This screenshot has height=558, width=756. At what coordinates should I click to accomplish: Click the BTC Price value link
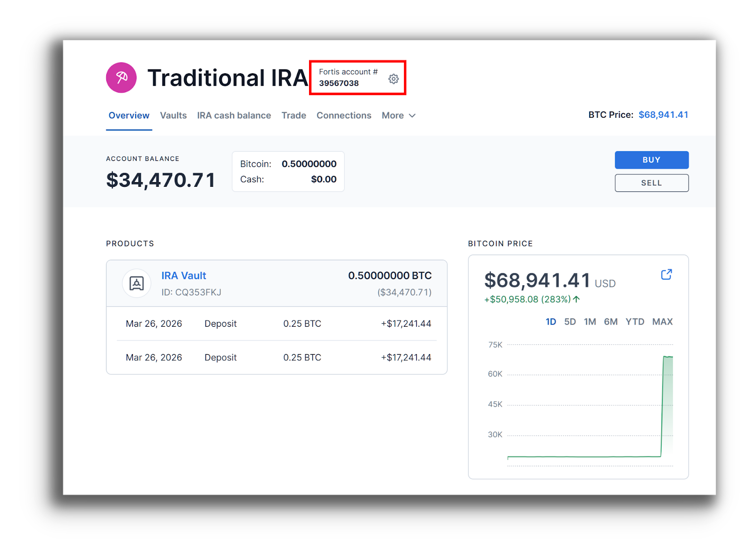[x=663, y=115]
